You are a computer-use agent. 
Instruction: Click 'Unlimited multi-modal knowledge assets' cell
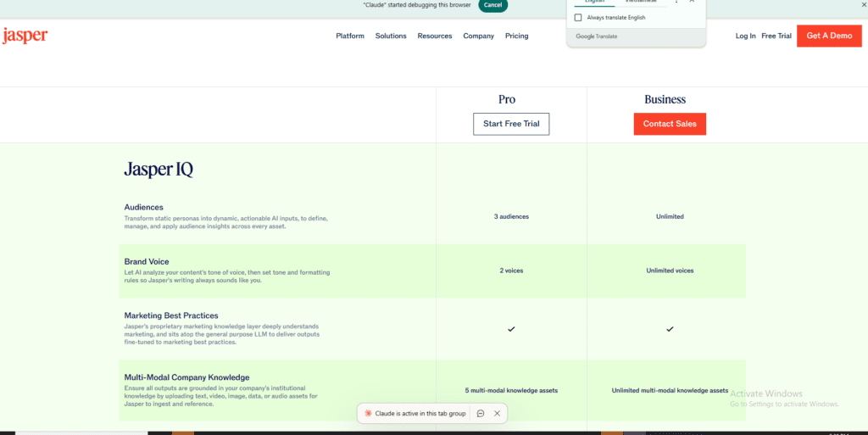point(670,390)
